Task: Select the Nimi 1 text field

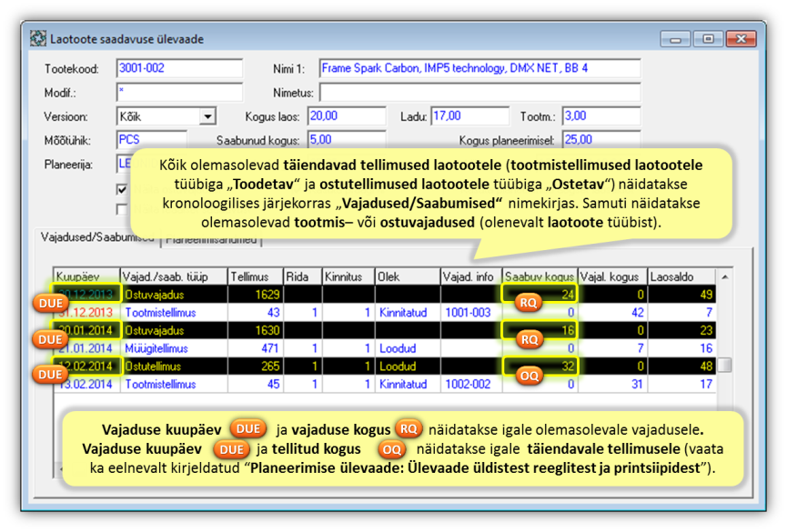Action: (x=479, y=68)
